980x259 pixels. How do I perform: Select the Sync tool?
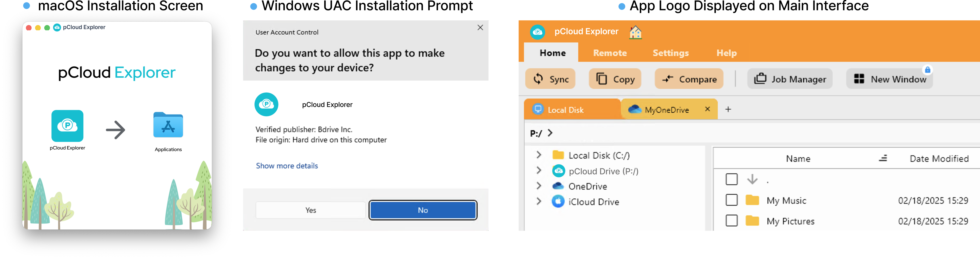[550, 79]
